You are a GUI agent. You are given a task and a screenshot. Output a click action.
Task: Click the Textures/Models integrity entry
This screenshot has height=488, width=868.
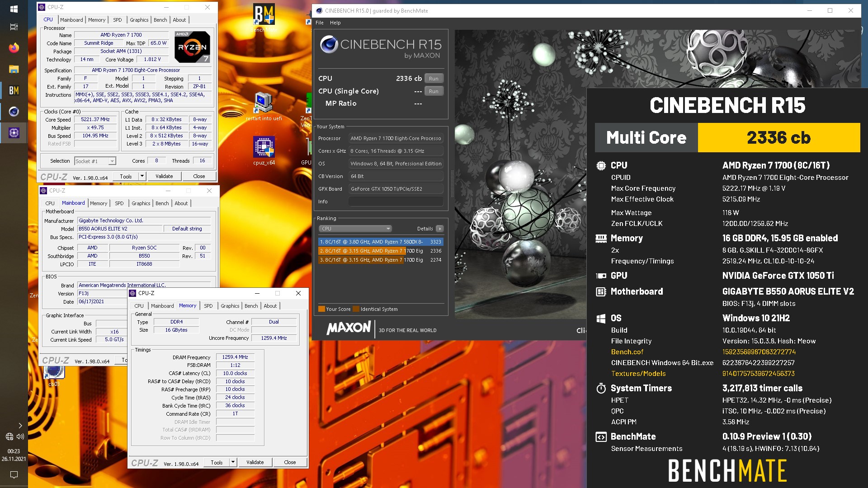click(638, 374)
